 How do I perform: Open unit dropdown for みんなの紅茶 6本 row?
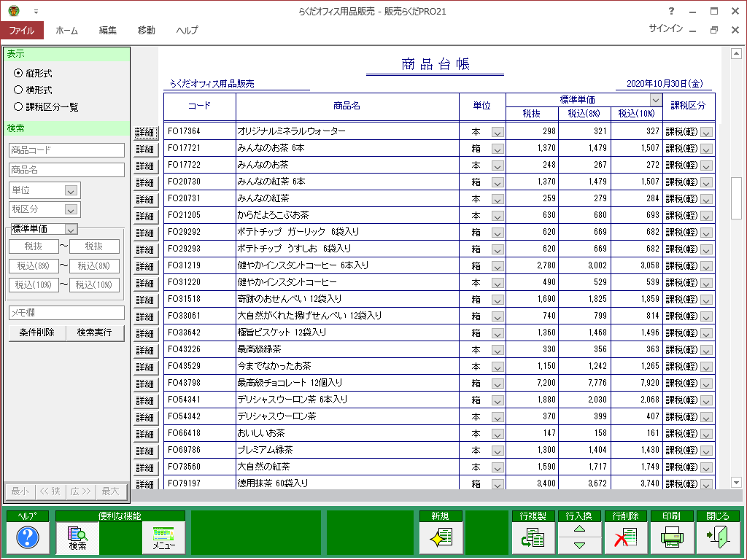498,182
